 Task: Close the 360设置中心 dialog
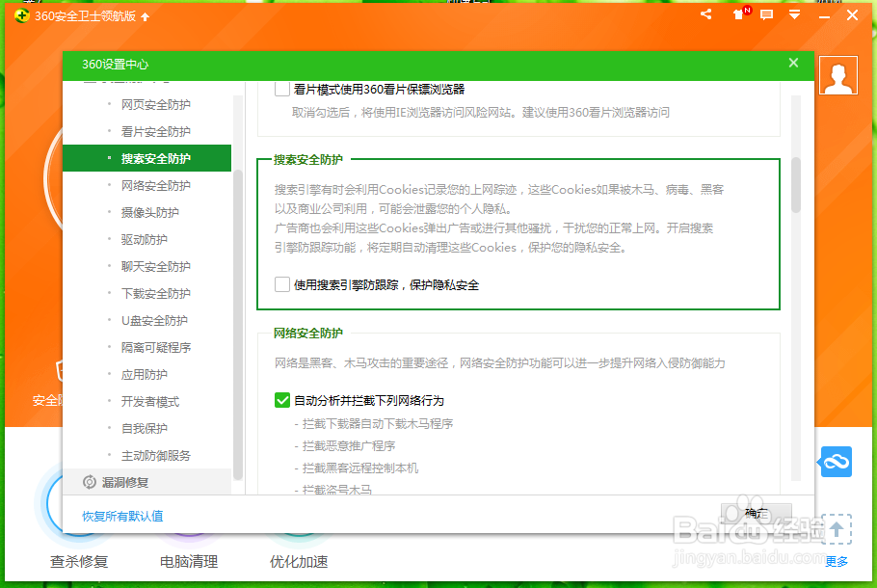[793, 63]
